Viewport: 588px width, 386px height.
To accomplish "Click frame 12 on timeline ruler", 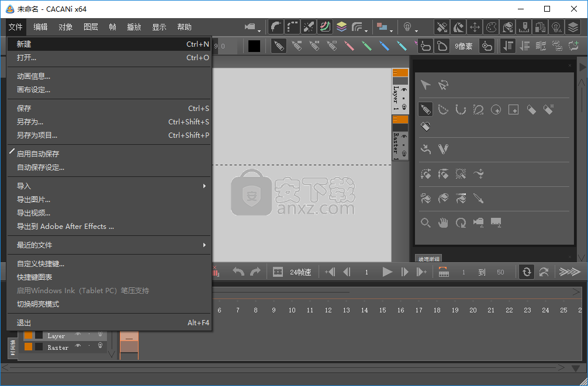I will [328, 310].
